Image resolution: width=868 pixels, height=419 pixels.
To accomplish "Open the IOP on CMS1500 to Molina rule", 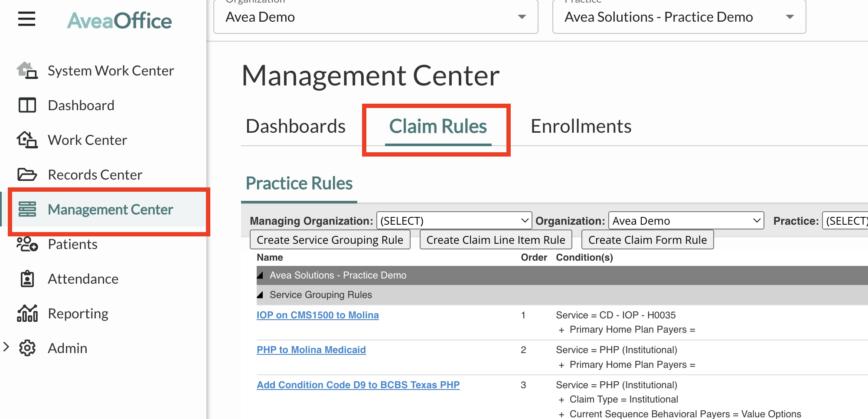I will click(x=317, y=315).
